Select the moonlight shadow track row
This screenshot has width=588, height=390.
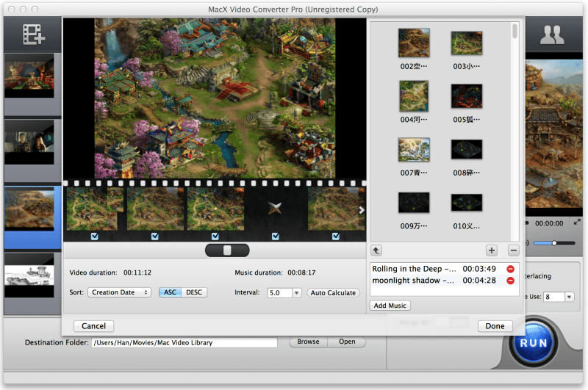pyautogui.click(x=445, y=281)
